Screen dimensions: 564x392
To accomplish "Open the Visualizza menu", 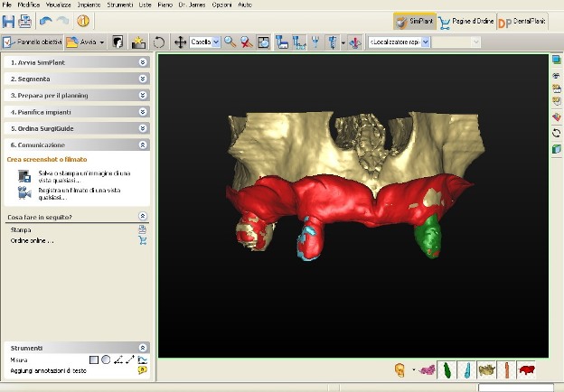I will (59, 5).
